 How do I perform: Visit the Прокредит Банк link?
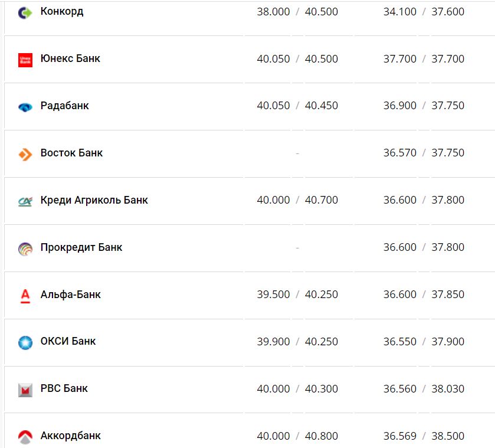[x=81, y=247]
